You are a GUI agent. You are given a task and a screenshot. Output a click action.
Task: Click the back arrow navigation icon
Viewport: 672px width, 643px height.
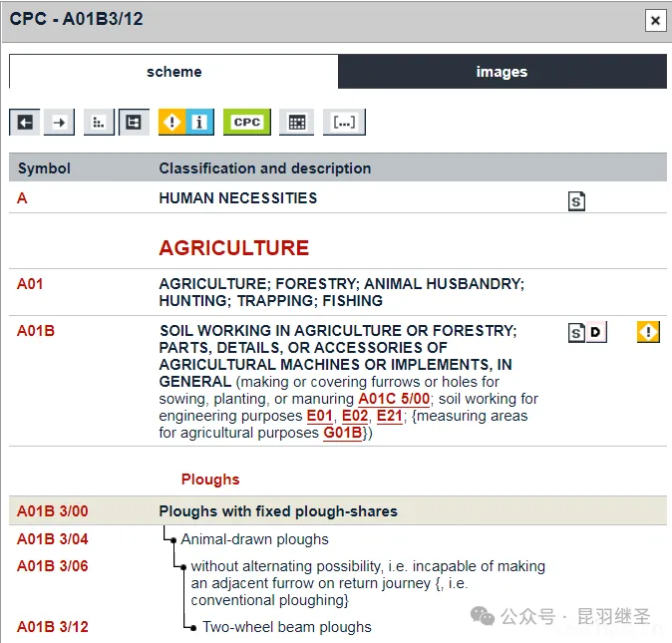point(25,122)
